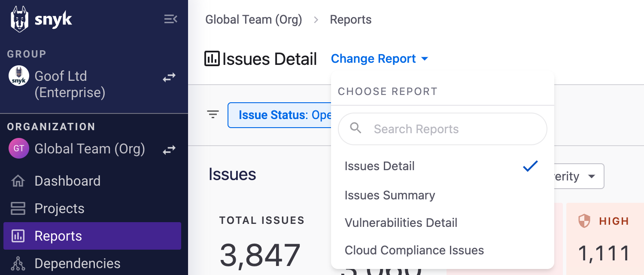The height and width of the screenshot is (275, 644).
Task: Click the Goof Ltd (Enterprise) group name
Action: 70,84
